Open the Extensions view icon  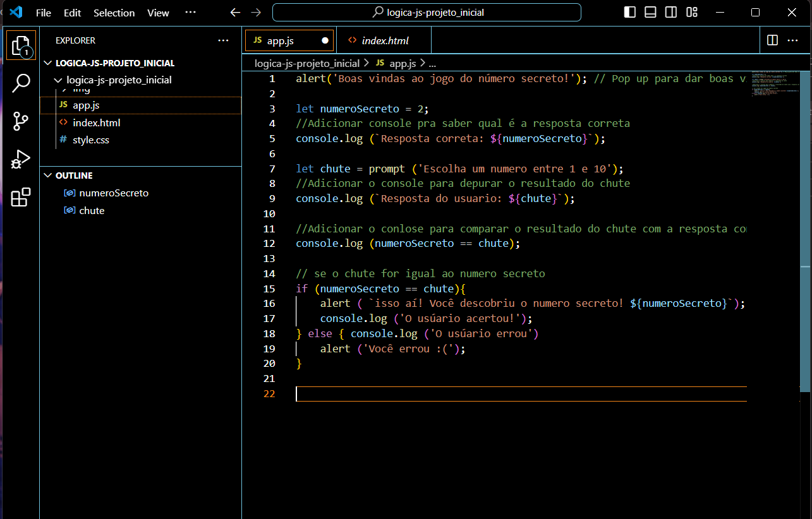tap(21, 197)
